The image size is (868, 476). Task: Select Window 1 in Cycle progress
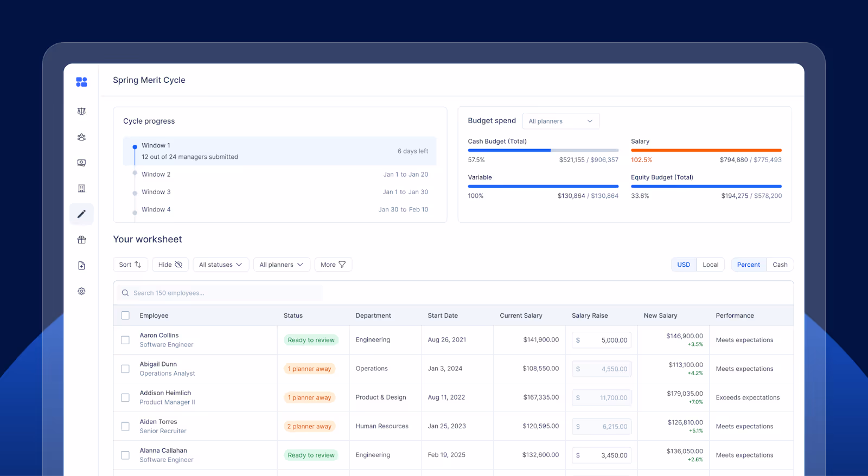click(280, 151)
